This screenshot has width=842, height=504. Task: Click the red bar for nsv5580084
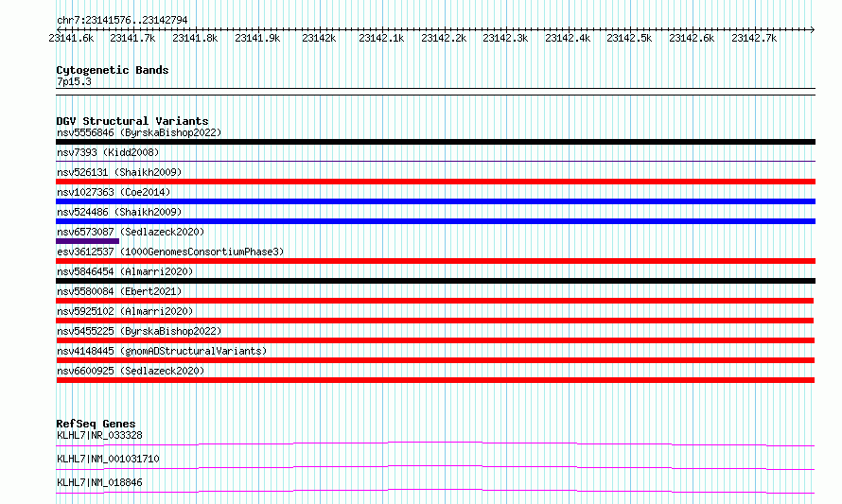tap(435, 301)
